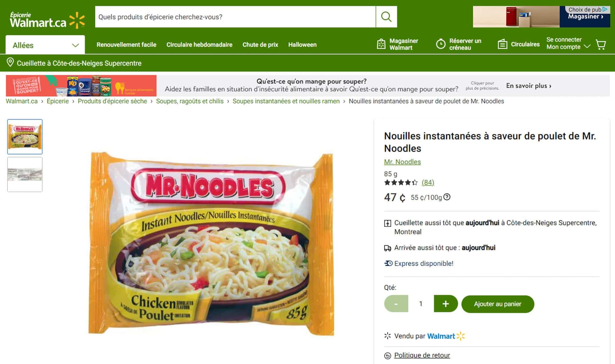Screen dimensions: 615x364
Task: Click the Magasiner Walmart bag icon
Action: click(381, 44)
